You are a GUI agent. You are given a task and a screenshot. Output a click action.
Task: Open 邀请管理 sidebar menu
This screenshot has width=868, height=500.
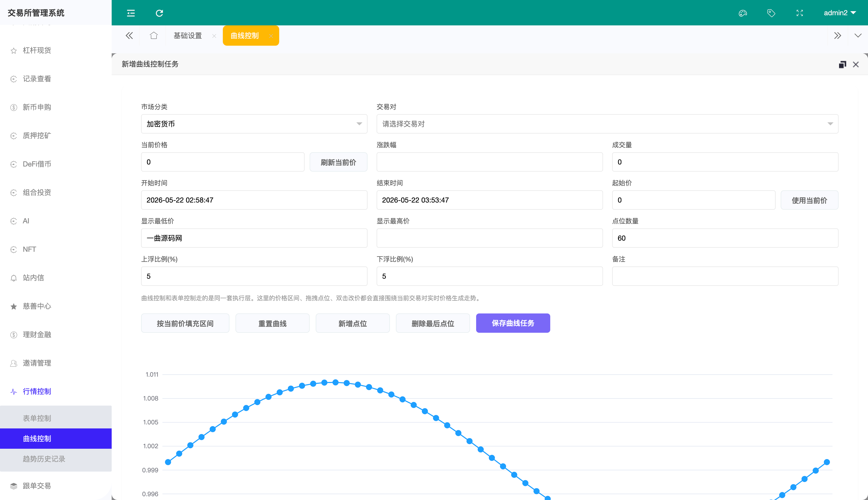56,363
